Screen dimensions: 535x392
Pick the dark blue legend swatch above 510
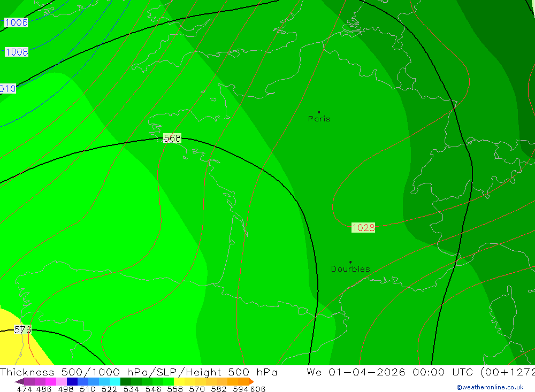[x=72, y=381]
